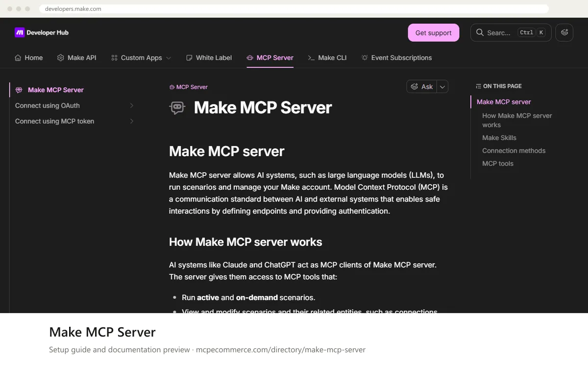Screen dimensions: 588x368
Task: Click the Make CLI terminal icon
Action: point(311,57)
